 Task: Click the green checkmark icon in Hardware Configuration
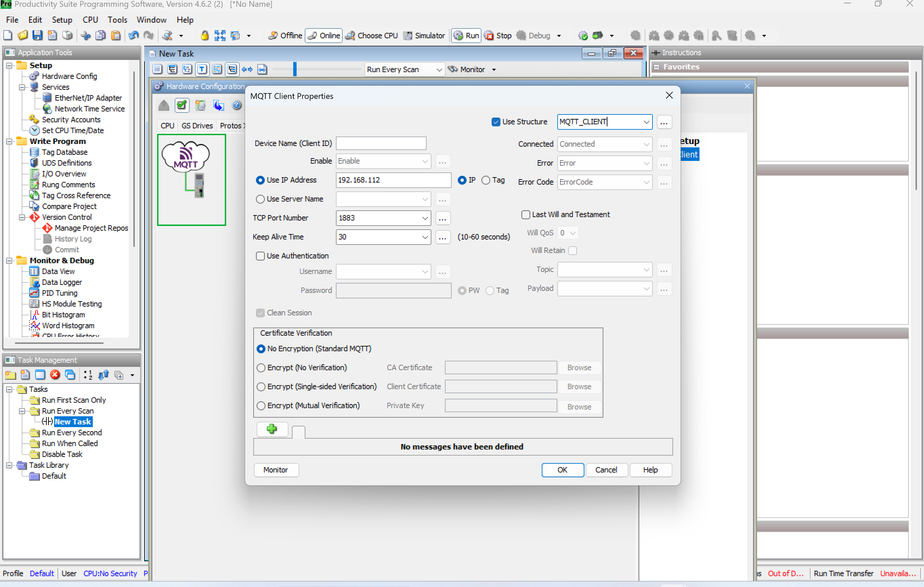click(x=182, y=105)
